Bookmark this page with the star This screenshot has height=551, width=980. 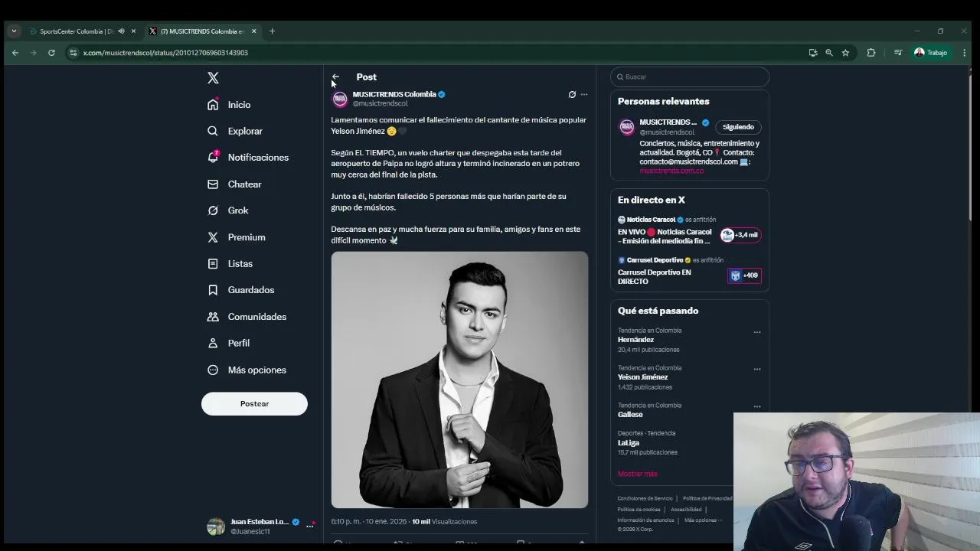click(x=845, y=53)
